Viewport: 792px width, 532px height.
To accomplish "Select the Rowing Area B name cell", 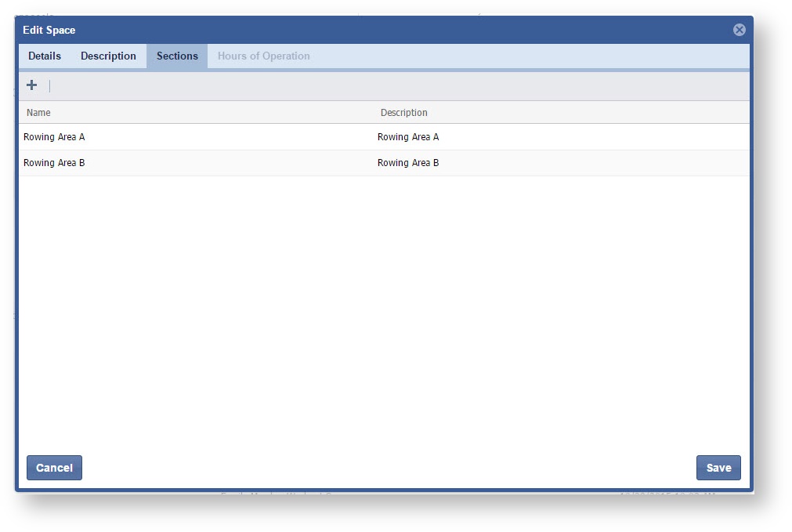I will click(54, 163).
